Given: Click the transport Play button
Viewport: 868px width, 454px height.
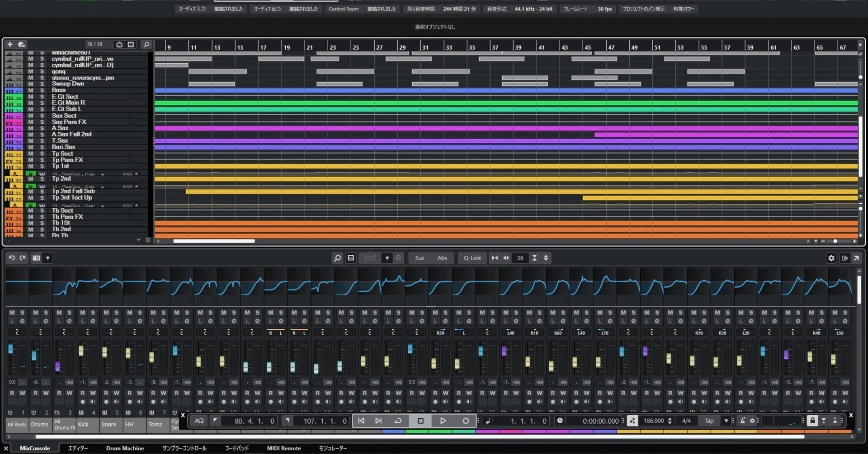Looking at the screenshot, I should [x=443, y=421].
